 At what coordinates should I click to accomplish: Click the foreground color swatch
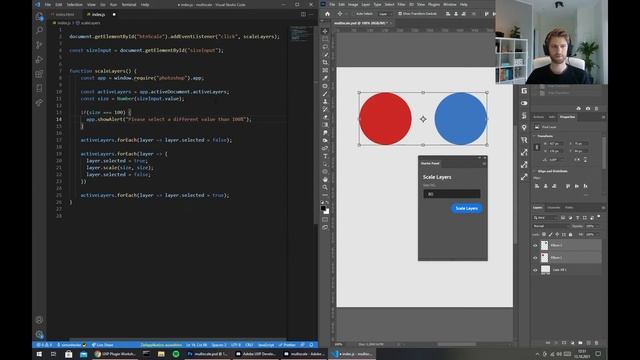[323, 208]
